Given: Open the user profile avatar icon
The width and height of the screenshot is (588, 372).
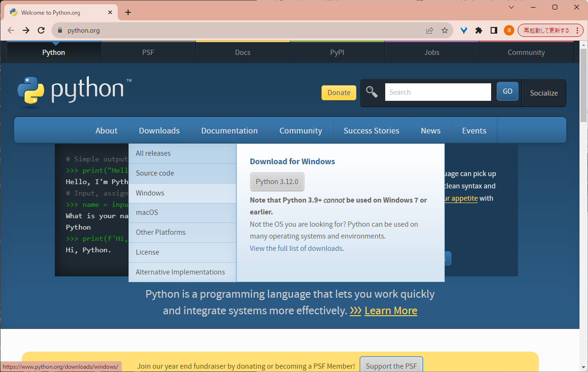Looking at the screenshot, I should 509,30.
